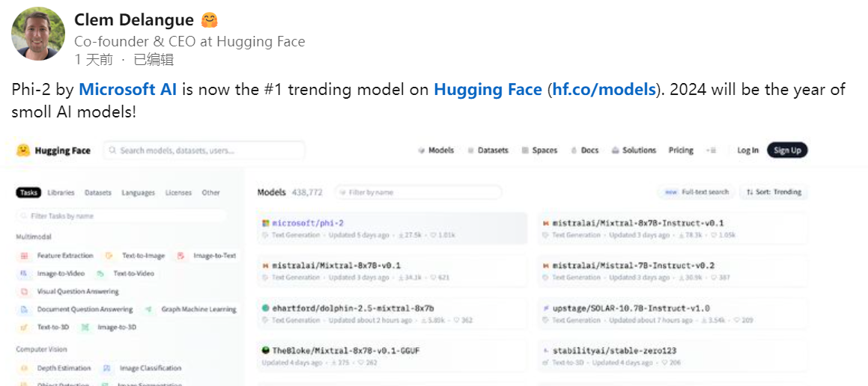Screen dimensions: 868x386
Task: Expand the more-options menu beside Pricing
Action: point(711,150)
